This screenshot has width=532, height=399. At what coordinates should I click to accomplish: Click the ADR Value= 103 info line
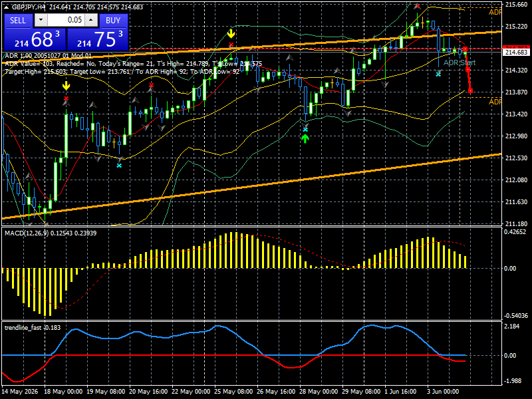134,63
